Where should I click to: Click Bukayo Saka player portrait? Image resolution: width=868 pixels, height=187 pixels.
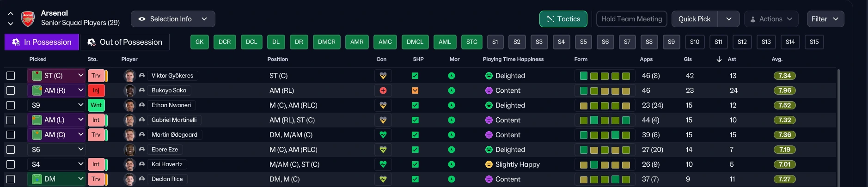point(129,90)
